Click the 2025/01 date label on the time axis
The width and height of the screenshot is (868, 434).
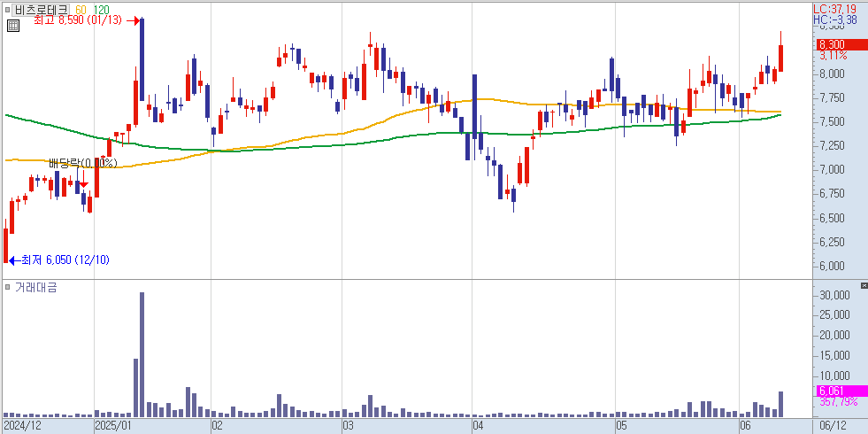113,426
